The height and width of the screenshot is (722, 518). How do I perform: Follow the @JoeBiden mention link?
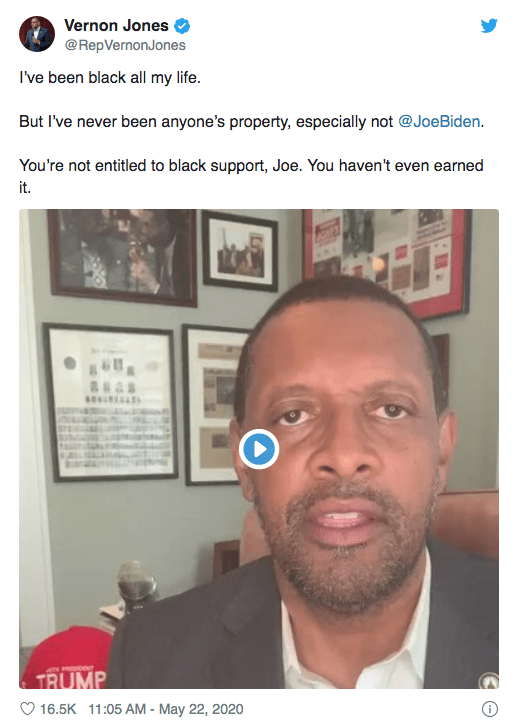(x=439, y=122)
